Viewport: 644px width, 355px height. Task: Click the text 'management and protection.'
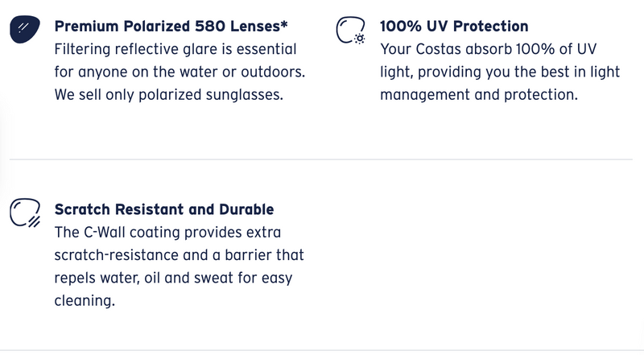(x=479, y=95)
